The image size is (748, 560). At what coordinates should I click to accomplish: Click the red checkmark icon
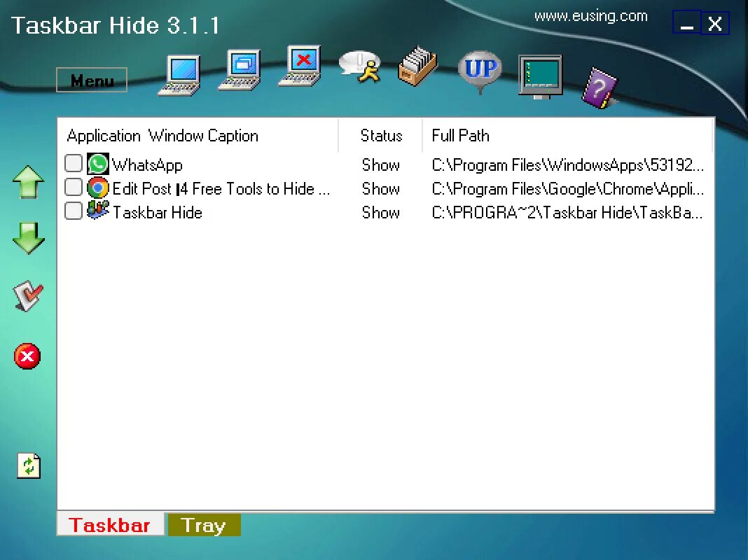(x=28, y=296)
